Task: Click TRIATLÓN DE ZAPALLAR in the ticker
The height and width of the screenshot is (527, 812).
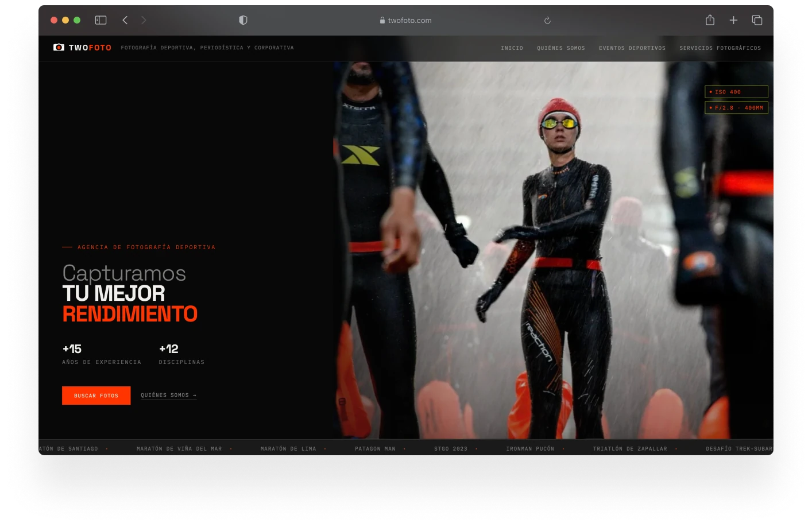Action: coord(630,449)
